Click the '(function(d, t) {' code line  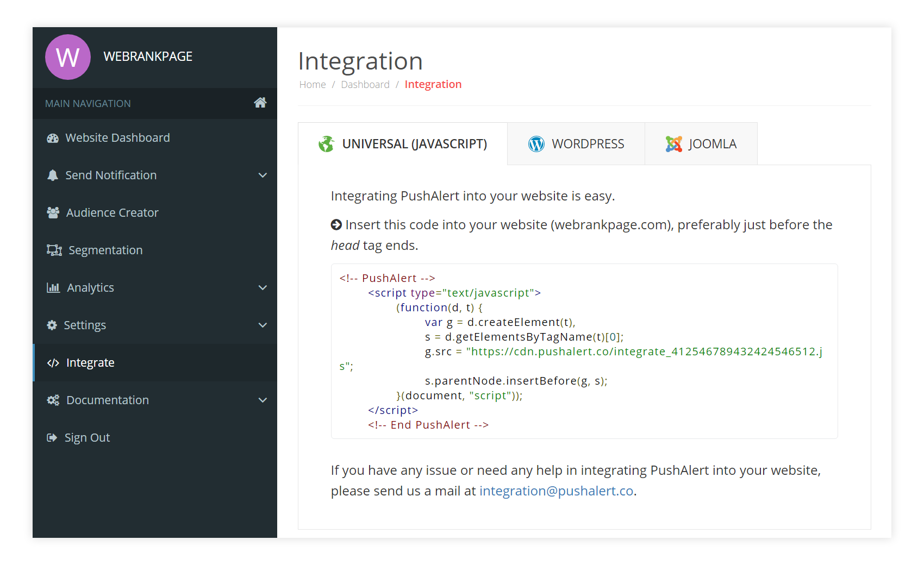click(439, 307)
